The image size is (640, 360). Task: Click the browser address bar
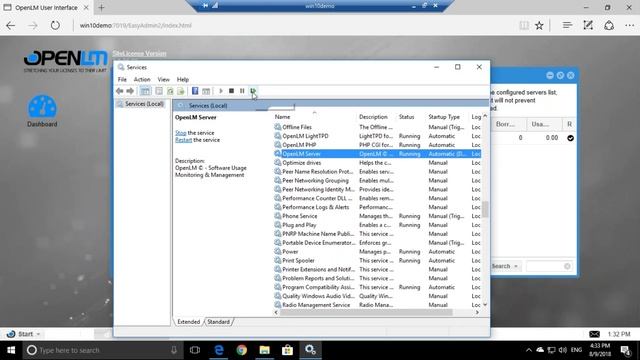click(x=294, y=25)
